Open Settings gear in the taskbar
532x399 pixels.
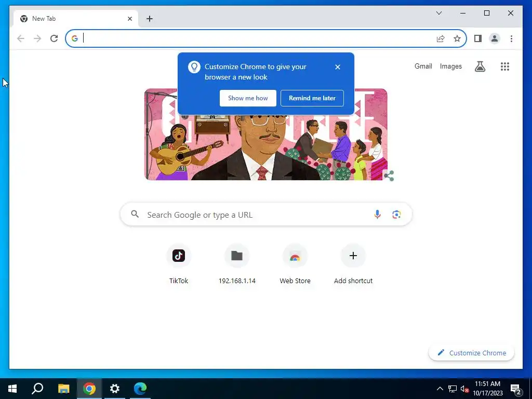point(115,389)
